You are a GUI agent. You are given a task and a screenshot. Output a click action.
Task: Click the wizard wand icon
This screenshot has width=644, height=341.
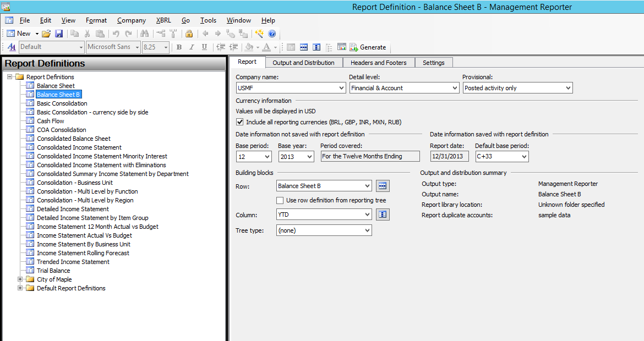260,34
